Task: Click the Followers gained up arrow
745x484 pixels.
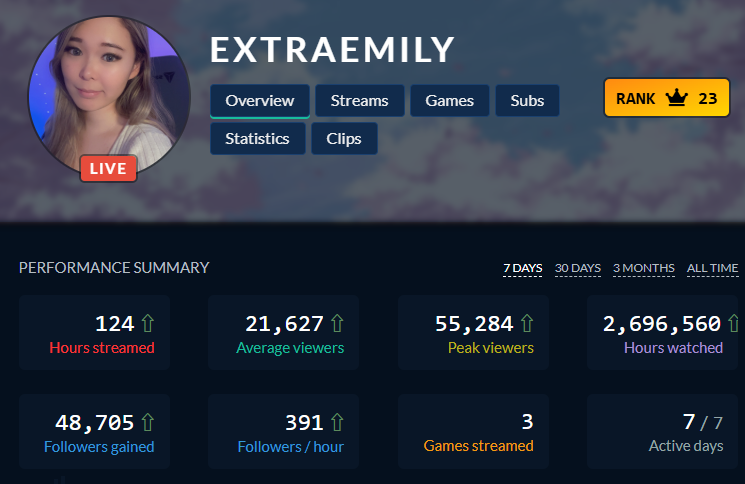Action: click(148, 422)
